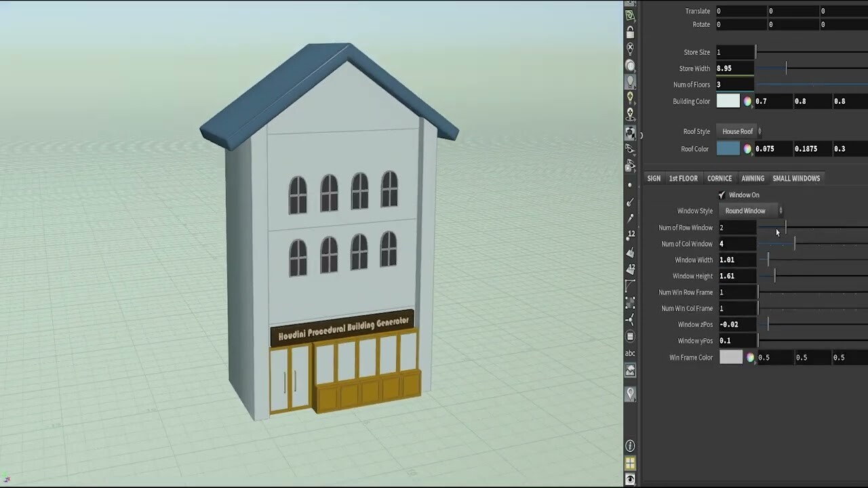Open the SMALL WINDOWS tab

coord(796,178)
